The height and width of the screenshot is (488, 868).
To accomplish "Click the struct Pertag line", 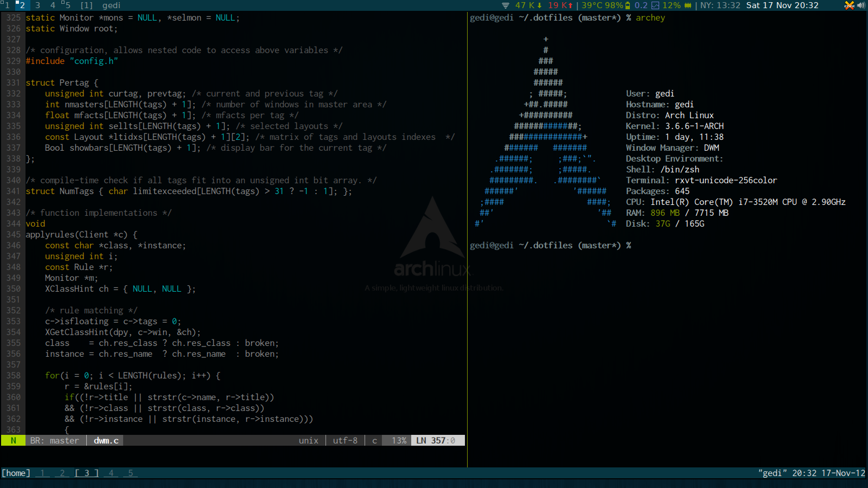I will coord(62,82).
